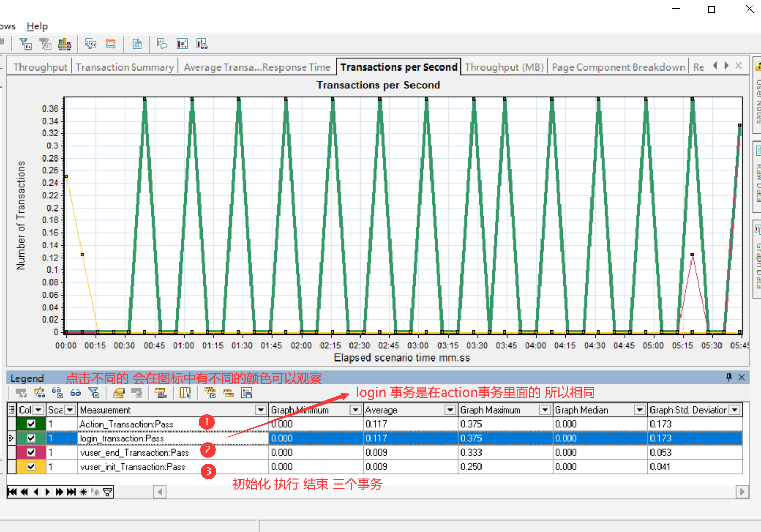Open the Average Transaction Response Time tab
The width and height of the screenshot is (761, 532).
(x=257, y=67)
